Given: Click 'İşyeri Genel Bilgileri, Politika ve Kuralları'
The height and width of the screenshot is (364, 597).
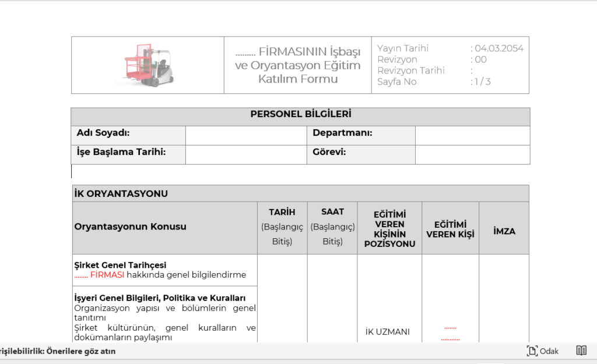Looking at the screenshot, I should (160, 298).
